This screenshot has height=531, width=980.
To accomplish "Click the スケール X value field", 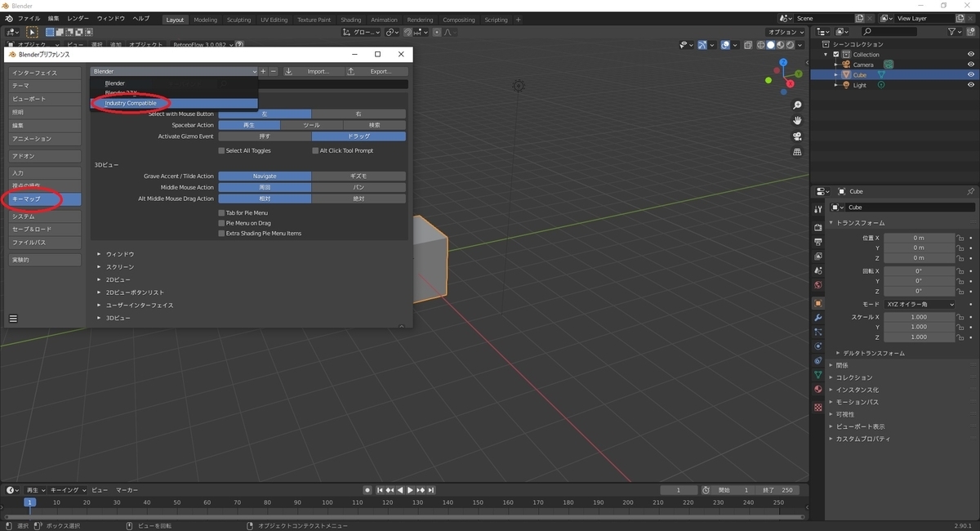I will (920, 317).
